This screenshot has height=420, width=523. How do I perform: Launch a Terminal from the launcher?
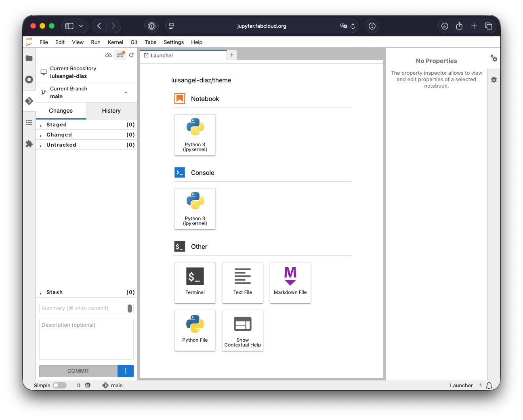click(x=195, y=282)
